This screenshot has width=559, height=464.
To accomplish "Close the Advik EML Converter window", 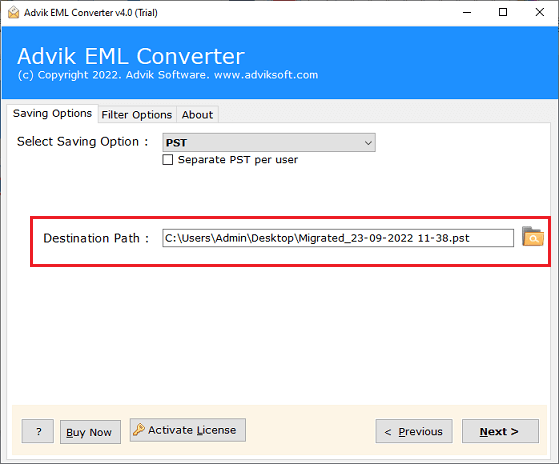I will (x=540, y=12).
